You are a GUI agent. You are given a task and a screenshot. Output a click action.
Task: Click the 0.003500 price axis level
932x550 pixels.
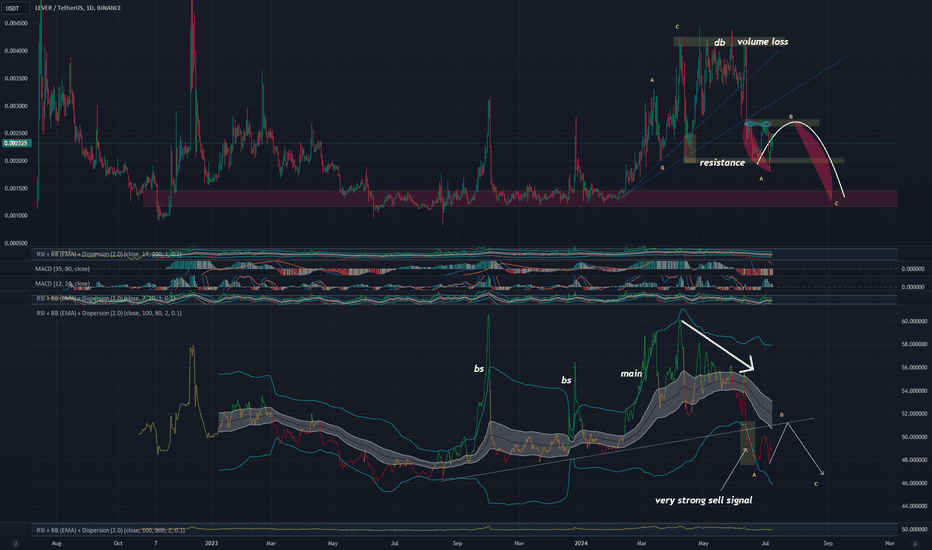click(16, 78)
